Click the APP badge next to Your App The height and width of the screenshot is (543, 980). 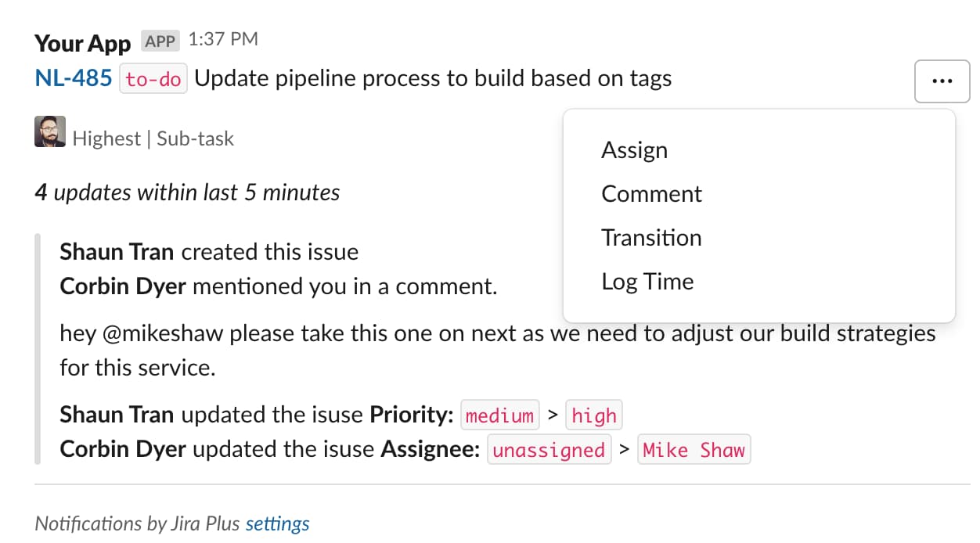click(160, 41)
